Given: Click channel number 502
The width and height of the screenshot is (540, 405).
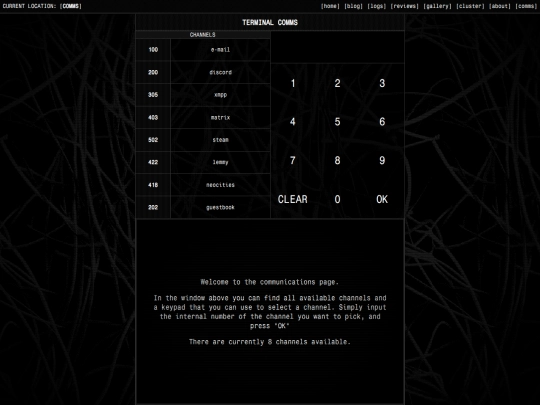Looking at the screenshot, I should pyautogui.click(x=153, y=140).
